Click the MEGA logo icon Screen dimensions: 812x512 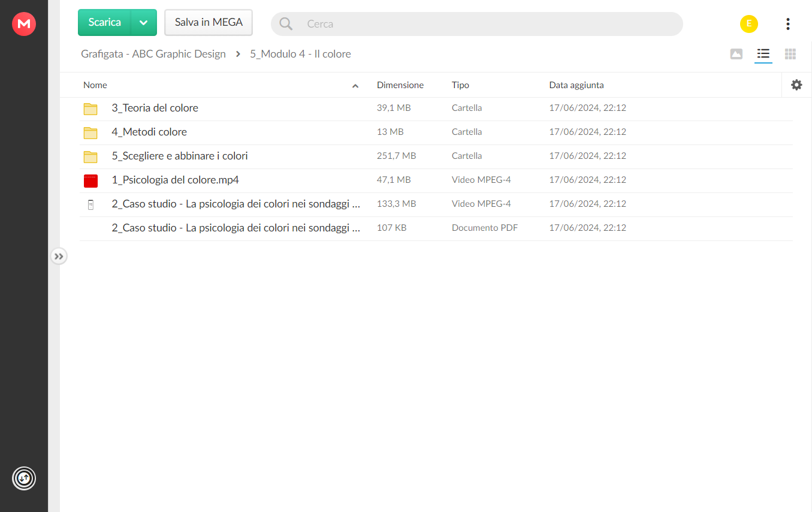tap(24, 24)
